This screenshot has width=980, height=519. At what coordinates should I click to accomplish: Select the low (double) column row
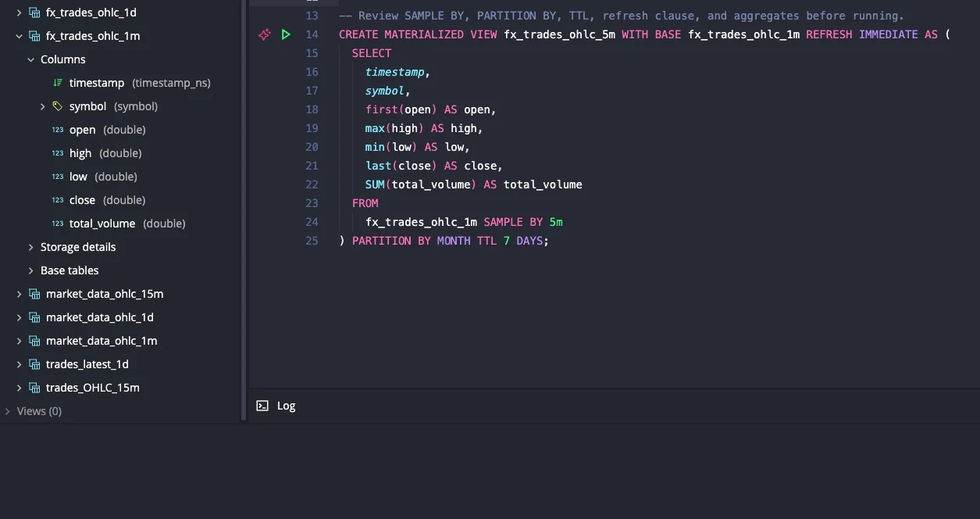point(120,177)
